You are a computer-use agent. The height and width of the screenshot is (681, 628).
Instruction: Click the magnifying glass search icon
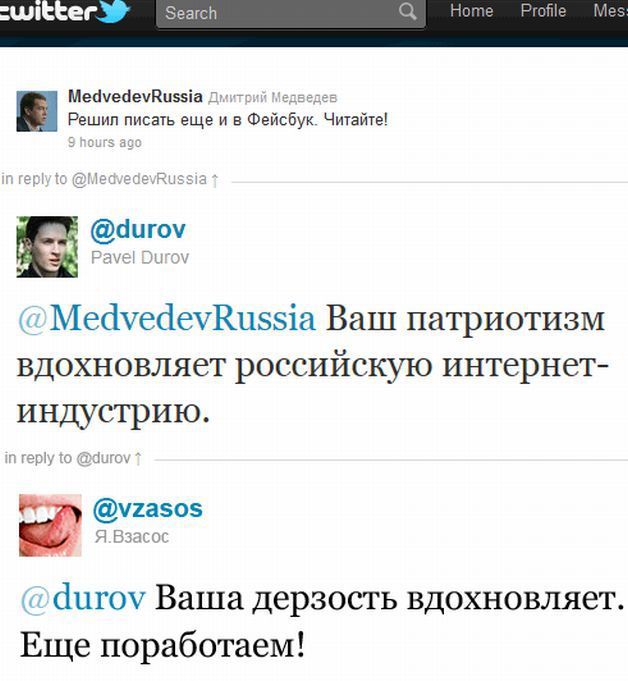407,12
